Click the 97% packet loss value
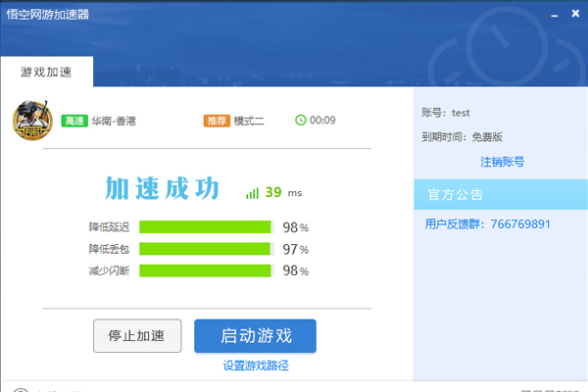 pos(296,249)
